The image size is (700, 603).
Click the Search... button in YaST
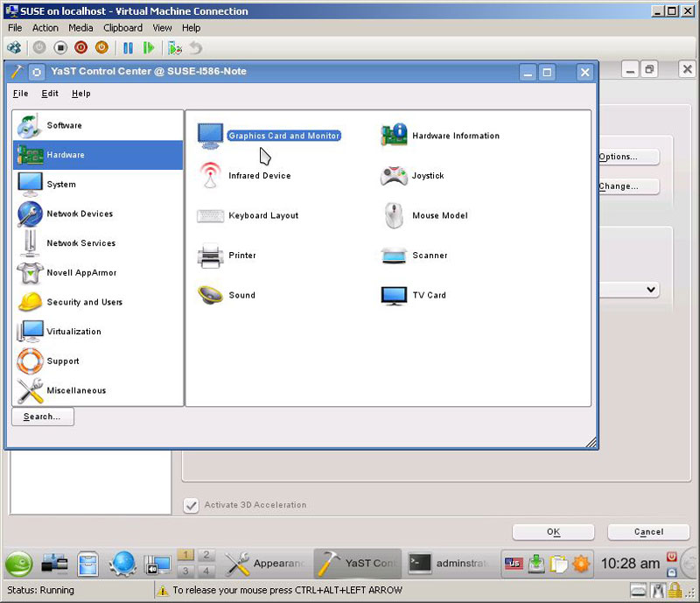pos(42,417)
